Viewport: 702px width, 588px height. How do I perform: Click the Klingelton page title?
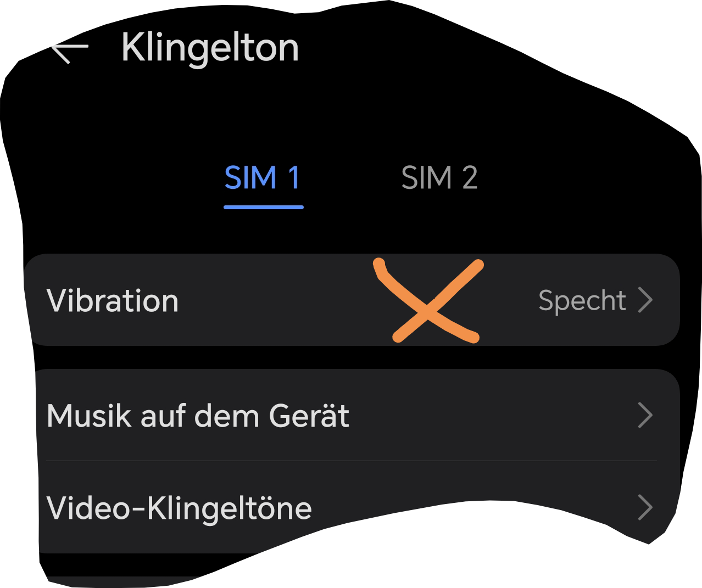coord(210,48)
